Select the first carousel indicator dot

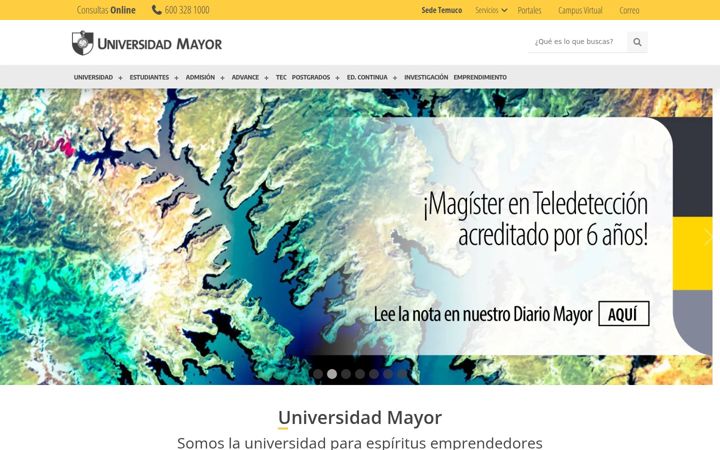click(318, 374)
